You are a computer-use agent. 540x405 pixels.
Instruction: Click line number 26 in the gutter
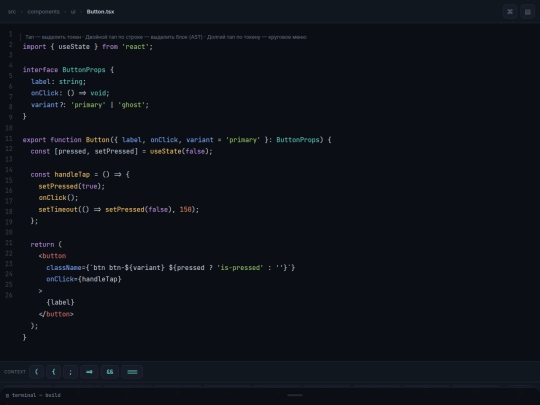9,295
